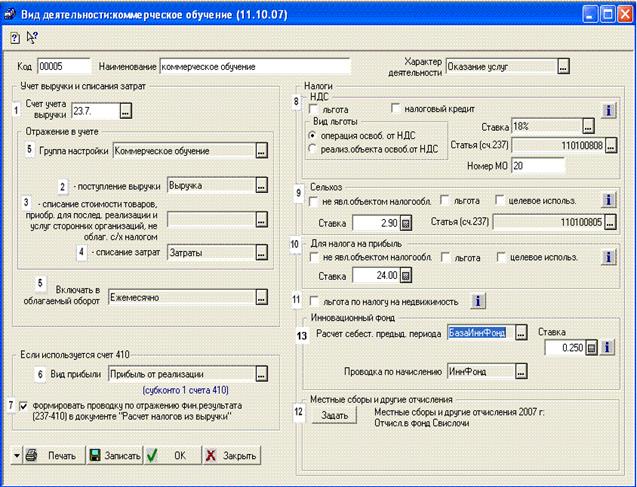
Task: Click the Закрыть button
Action: pos(231,456)
